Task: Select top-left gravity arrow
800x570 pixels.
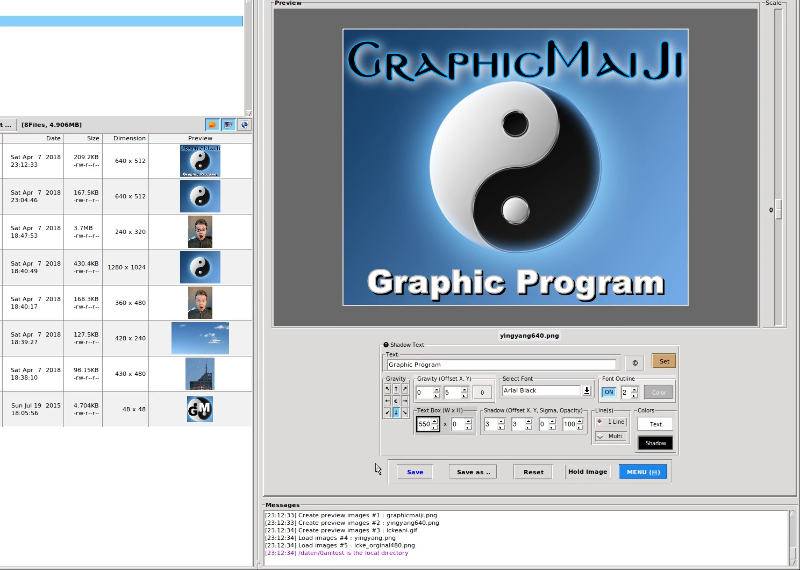Action: [x=387, y=389]
